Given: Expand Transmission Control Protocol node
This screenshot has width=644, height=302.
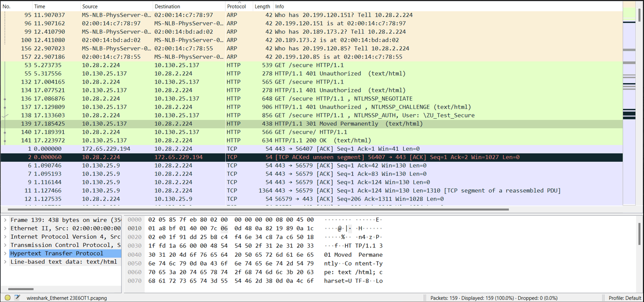Looking at the screenshot, I should pos(5,245).
